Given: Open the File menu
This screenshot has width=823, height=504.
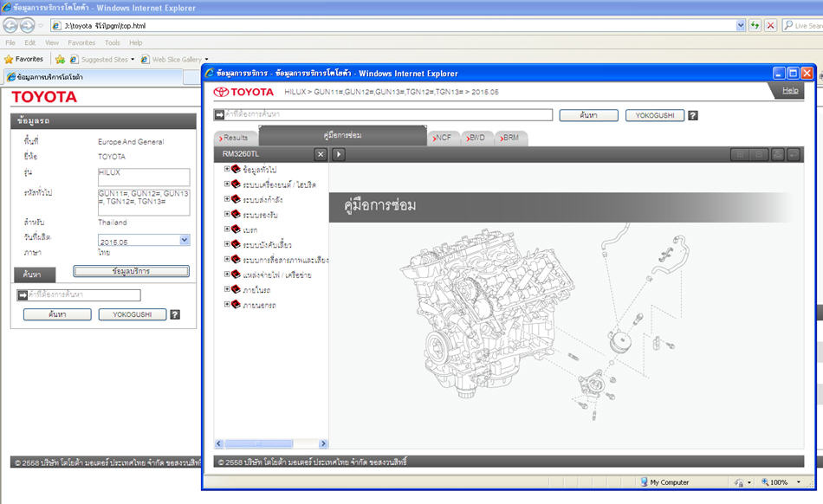Looking at the screenshot, I should (x=10, y=42).
